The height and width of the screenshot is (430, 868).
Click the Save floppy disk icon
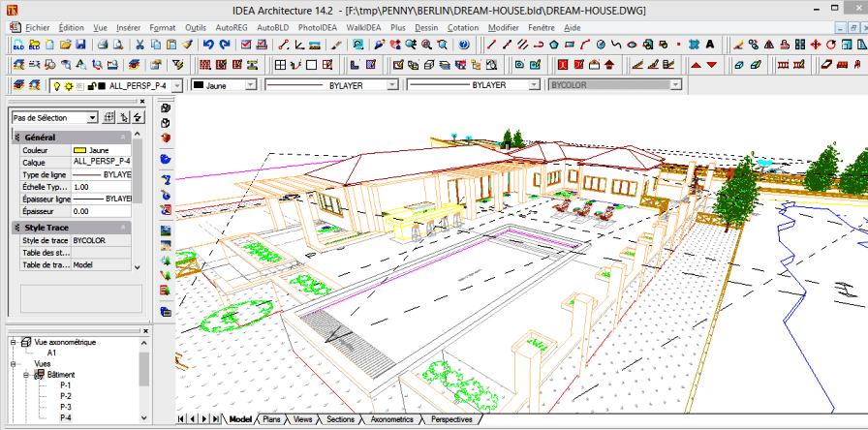click(80, 45)
